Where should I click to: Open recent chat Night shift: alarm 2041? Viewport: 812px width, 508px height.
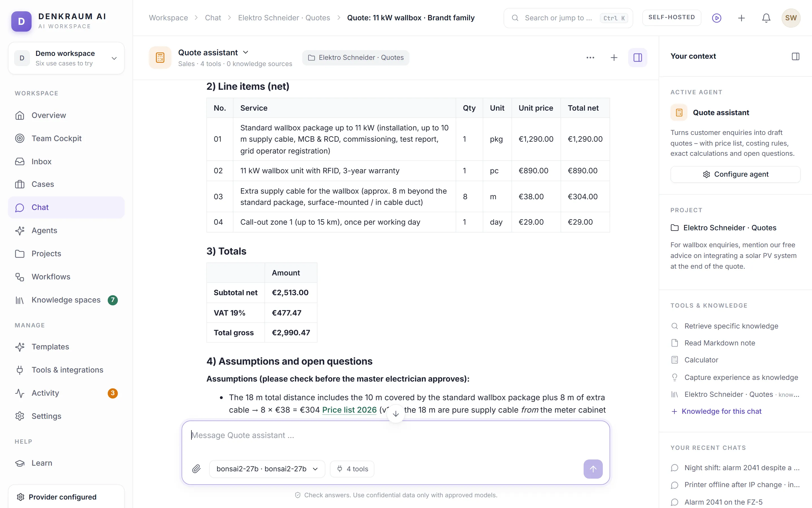pyautogui.click(x=735, y=468)
